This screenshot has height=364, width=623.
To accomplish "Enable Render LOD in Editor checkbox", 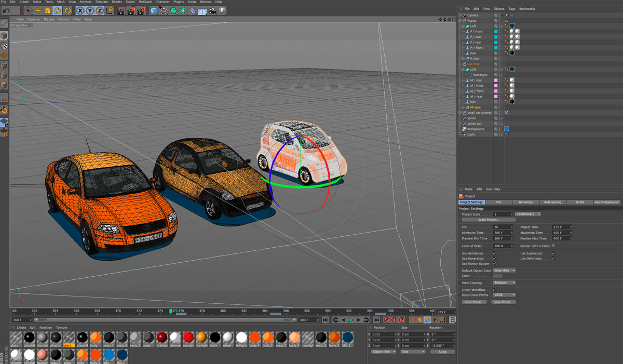I will click(553, 246).
